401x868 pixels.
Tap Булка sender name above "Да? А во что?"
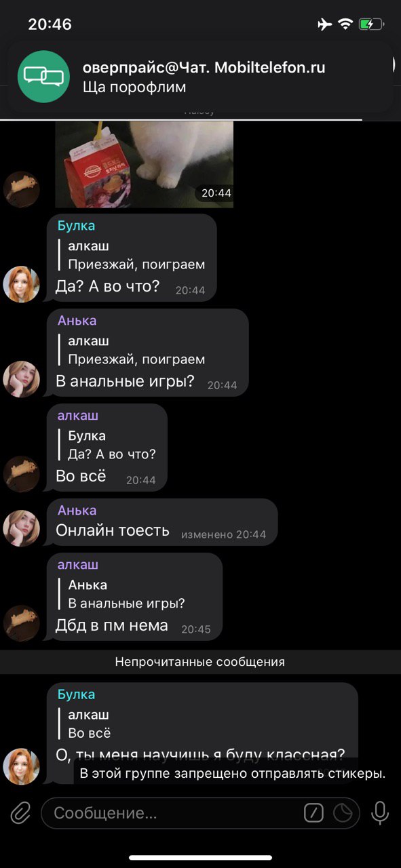pyautogui.click(x=76, y=226)
